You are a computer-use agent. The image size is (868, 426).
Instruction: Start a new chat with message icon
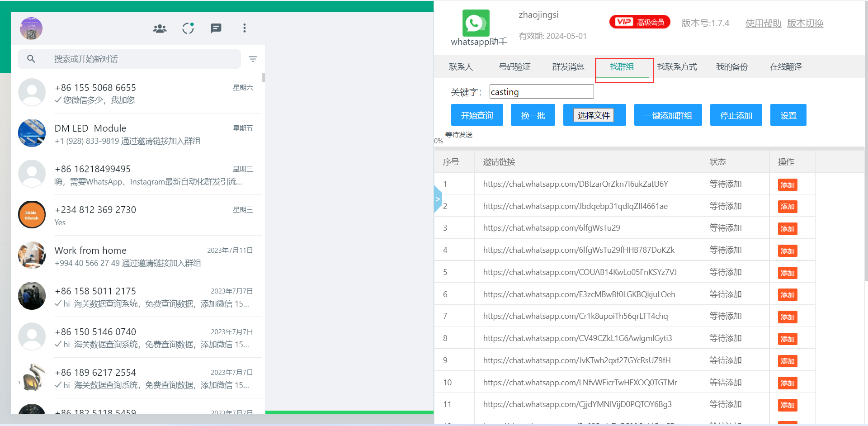216,28
